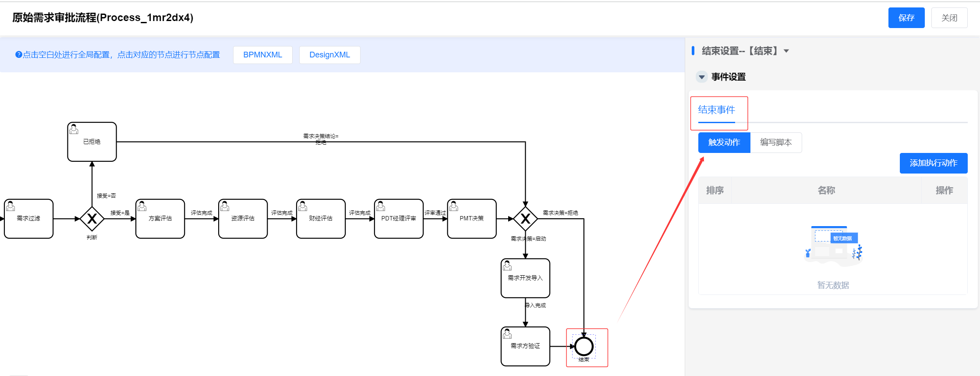The height and width of the screenshot is (376, 980).
Task: Switch to the 结束事件 tab
Action: [716, 110]
